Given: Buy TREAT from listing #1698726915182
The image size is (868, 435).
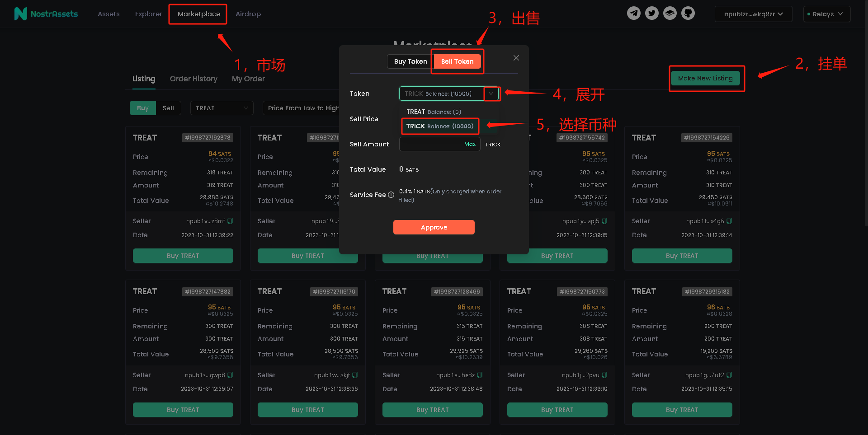Looking at the screenshot, I should pos(682,410).
